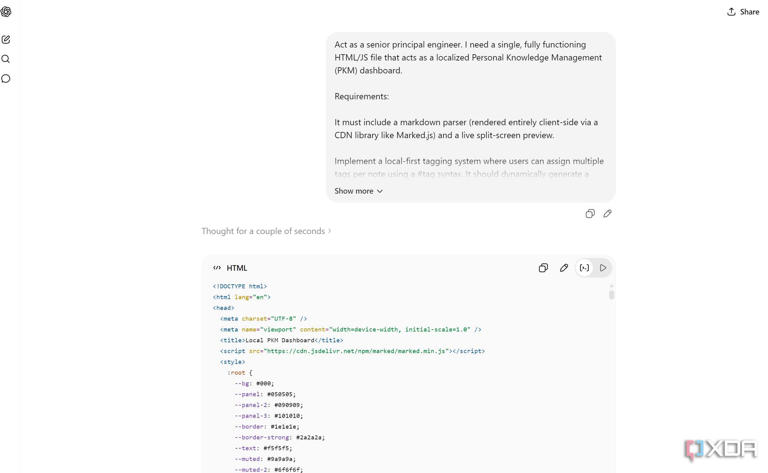Edit the user prompt message

click(607, 213)
